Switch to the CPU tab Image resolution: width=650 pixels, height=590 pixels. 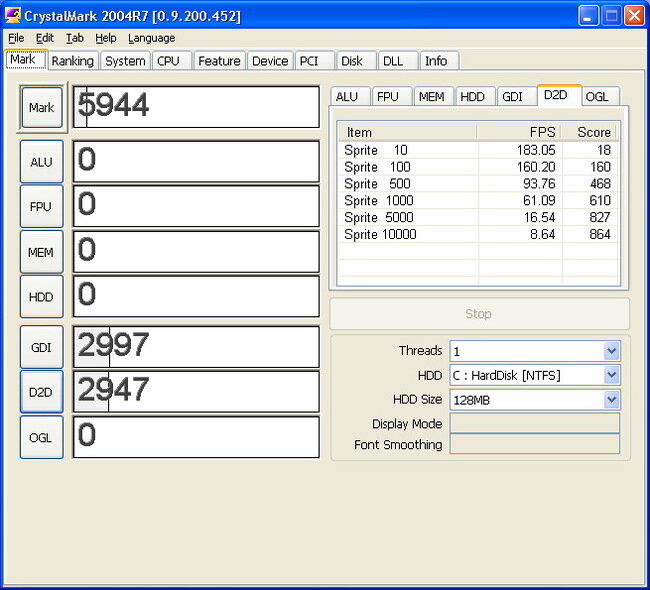171,61
